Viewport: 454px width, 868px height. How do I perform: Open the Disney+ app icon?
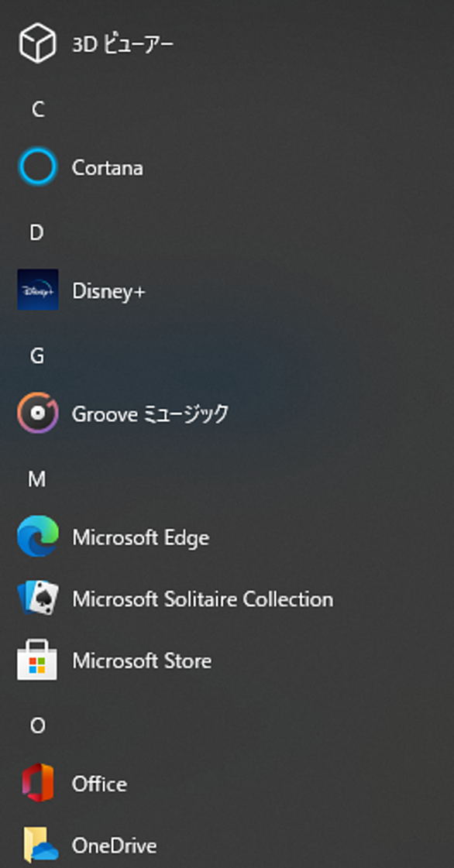click(x=38, y=290)
